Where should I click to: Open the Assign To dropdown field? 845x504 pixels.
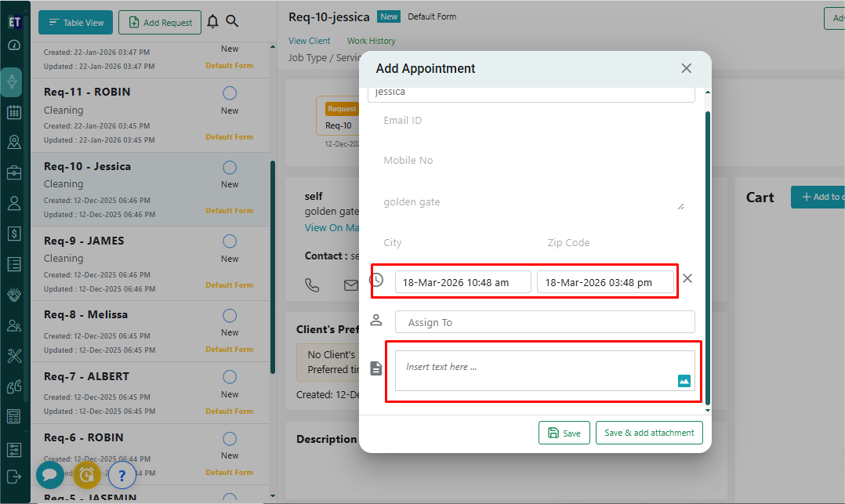545,322
